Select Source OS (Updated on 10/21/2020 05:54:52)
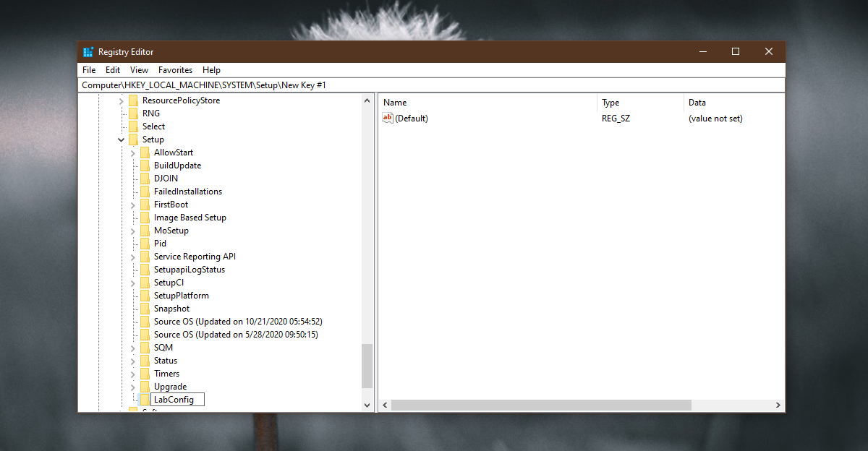 click(x=238, y=322)
